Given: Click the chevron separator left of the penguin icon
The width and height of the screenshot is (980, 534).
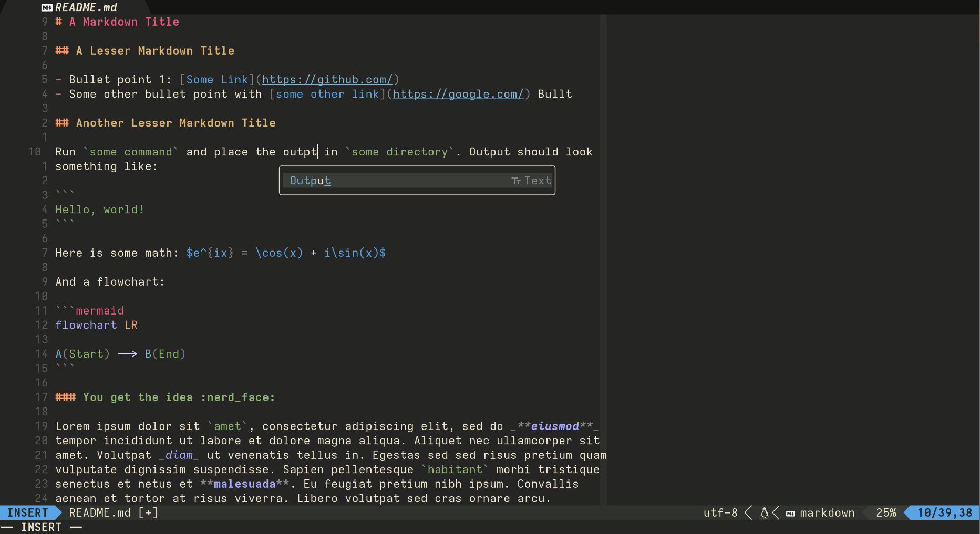Looking at the screenshot, I should coord(748,513).
